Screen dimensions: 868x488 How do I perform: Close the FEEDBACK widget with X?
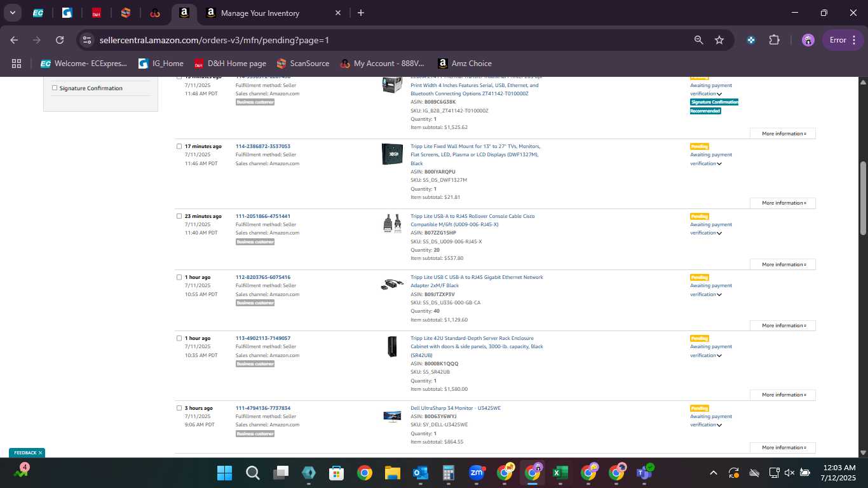point(40,453)
